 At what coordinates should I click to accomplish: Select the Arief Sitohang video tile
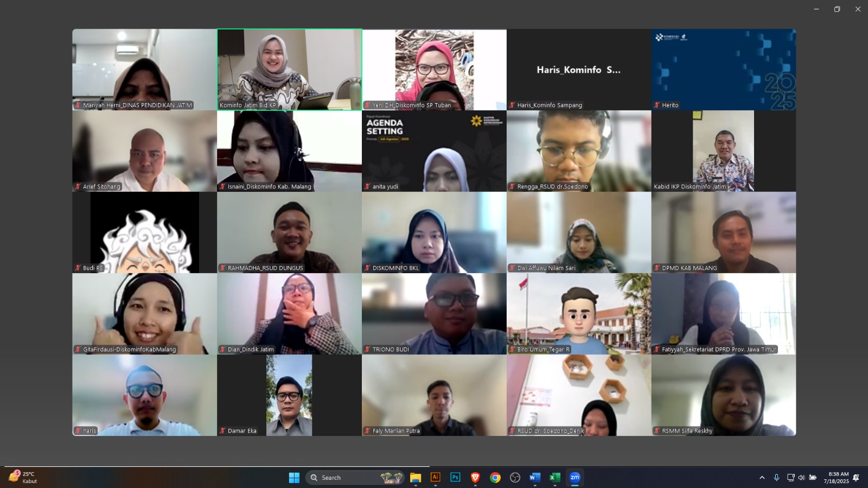[x=144, y=151]
